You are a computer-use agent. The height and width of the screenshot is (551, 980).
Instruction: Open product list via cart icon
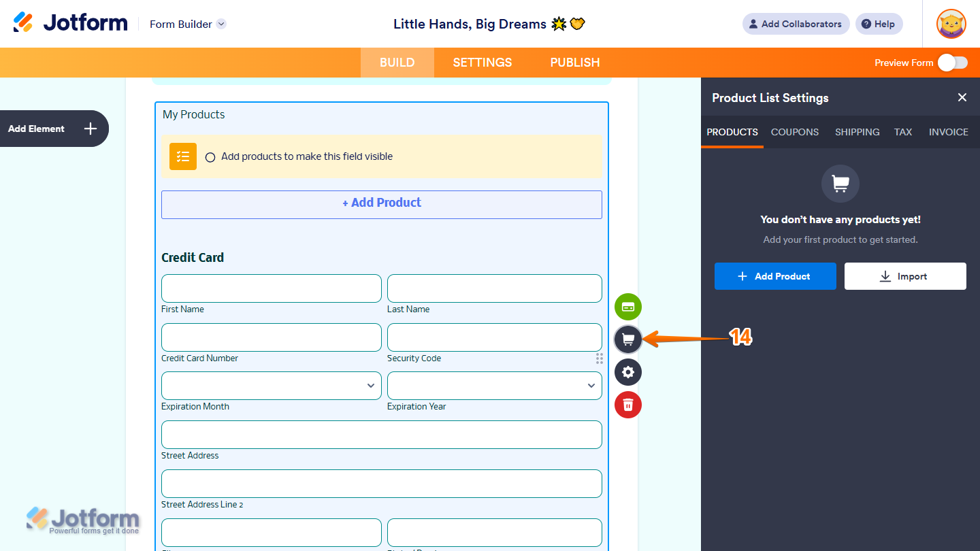(x=628, y=339)
